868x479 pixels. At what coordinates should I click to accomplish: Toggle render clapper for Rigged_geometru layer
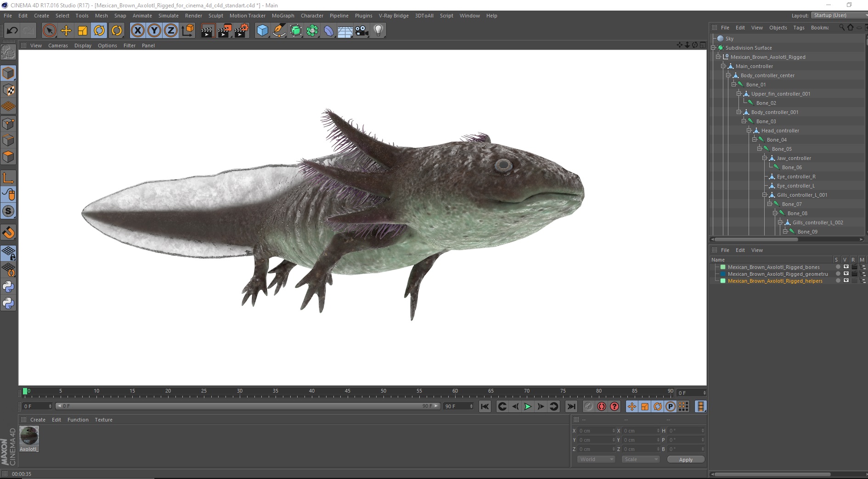(854, 274)
